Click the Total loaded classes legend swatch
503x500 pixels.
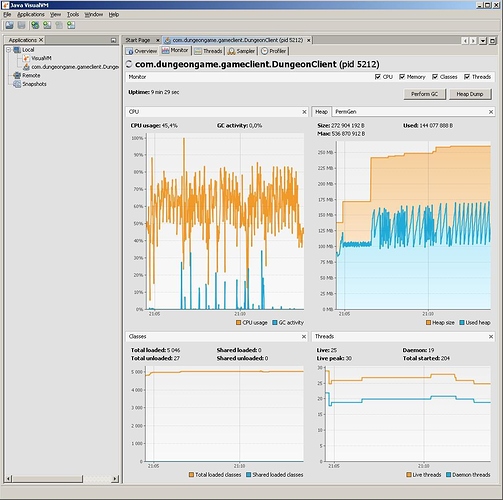coord(191,475)
